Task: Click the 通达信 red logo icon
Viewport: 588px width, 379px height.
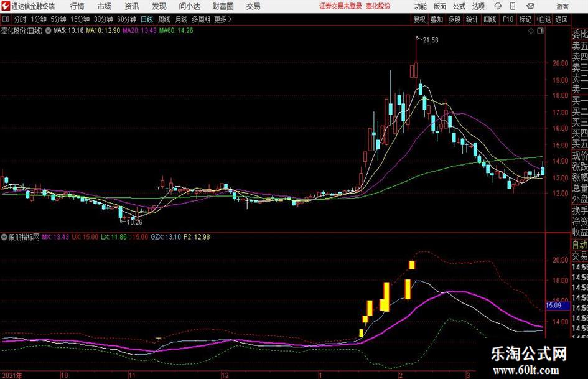Action: [x=5, y=6]
